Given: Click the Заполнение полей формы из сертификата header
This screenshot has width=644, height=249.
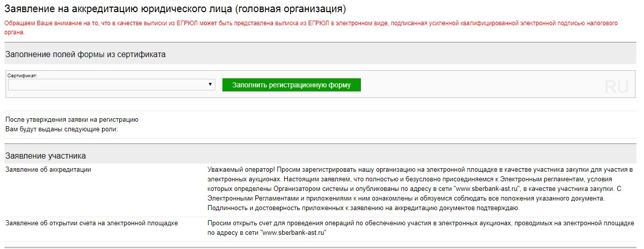Looking at the screenshot, I should [x=85, y=55].
